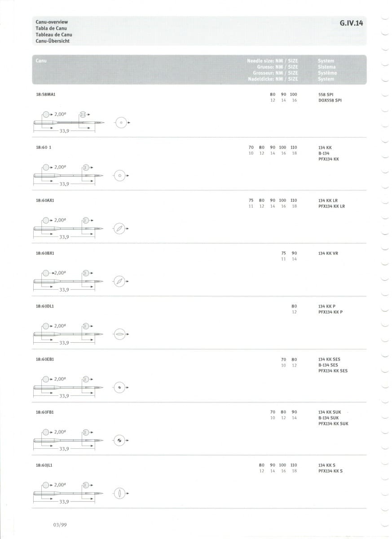392x539 pixels.
Task: Select the VR cutting point icon for 18:60BX1
Action: 120,281
